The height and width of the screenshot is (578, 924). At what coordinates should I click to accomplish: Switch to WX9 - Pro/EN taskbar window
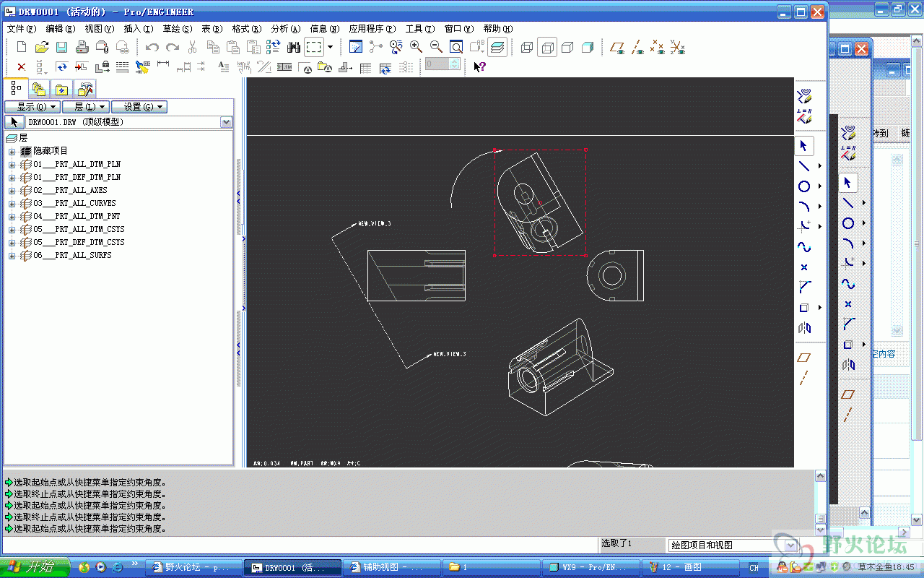pos(590,567)
